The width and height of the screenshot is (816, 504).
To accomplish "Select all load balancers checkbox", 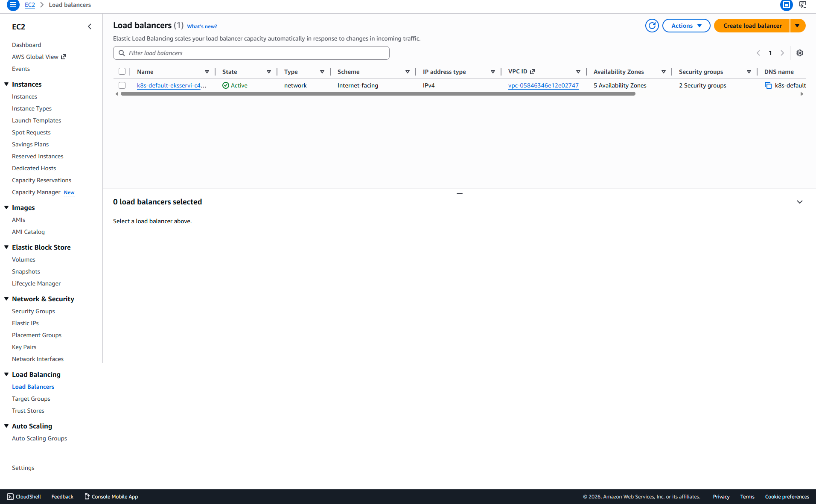I will (x=122, y=72).
